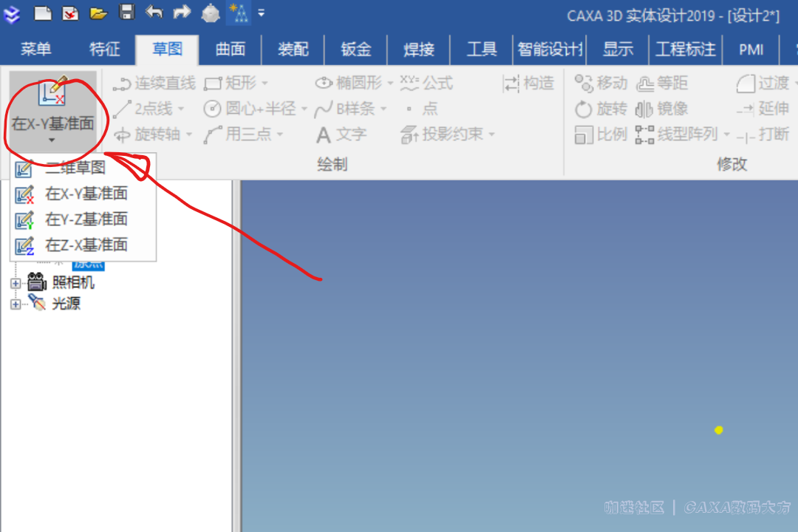The width and height of the screenshot is (798, 532).
Task: Expand the 照相机 tree node
Action: [16, 283]
